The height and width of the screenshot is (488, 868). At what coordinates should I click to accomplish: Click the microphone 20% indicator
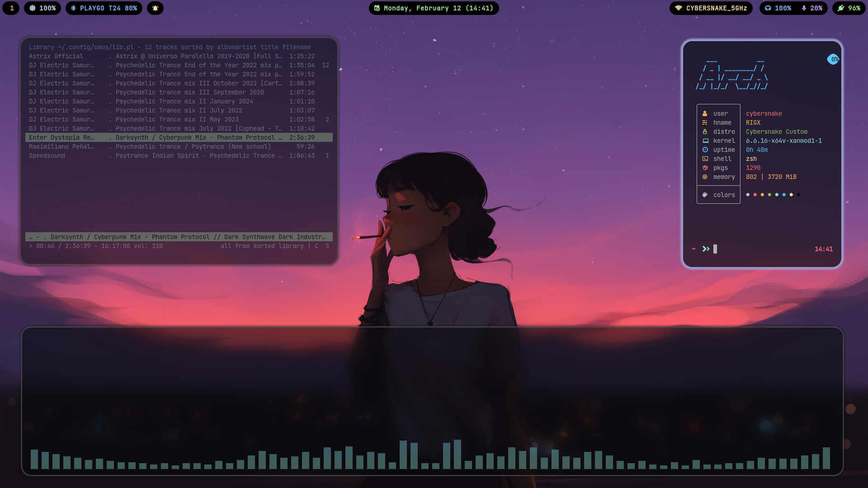pos(812,8)
